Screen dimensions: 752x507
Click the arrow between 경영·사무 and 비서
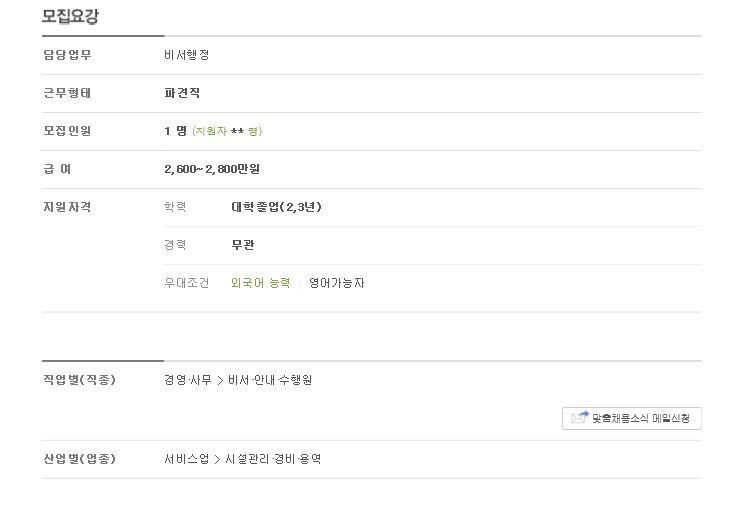point(220,381)
